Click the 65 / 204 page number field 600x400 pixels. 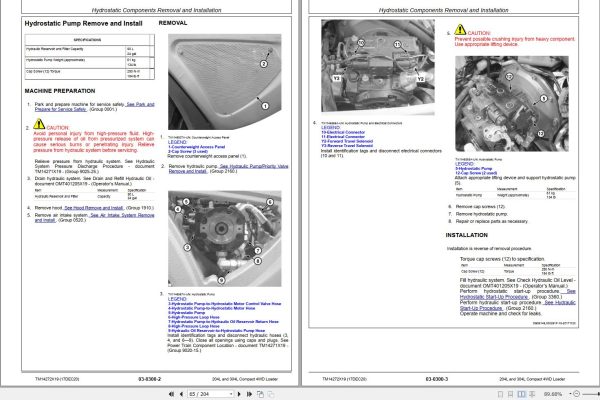[x=208, y=394]
